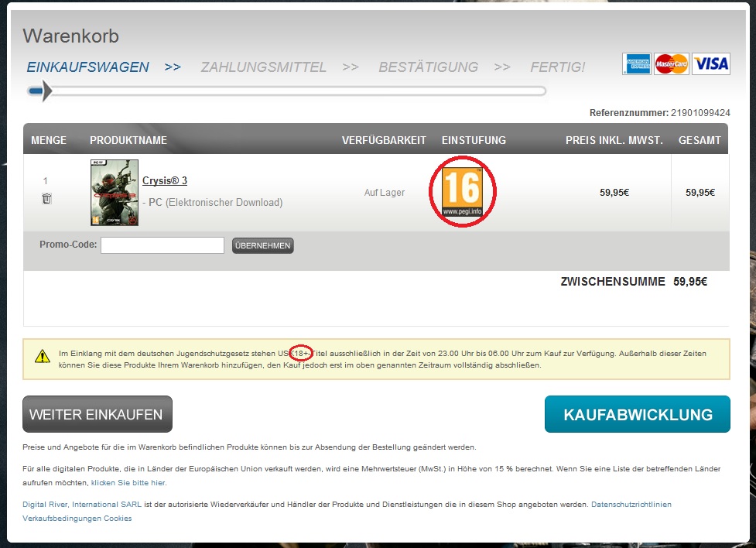Click the yellow warning triangle icon

[42, 357]
